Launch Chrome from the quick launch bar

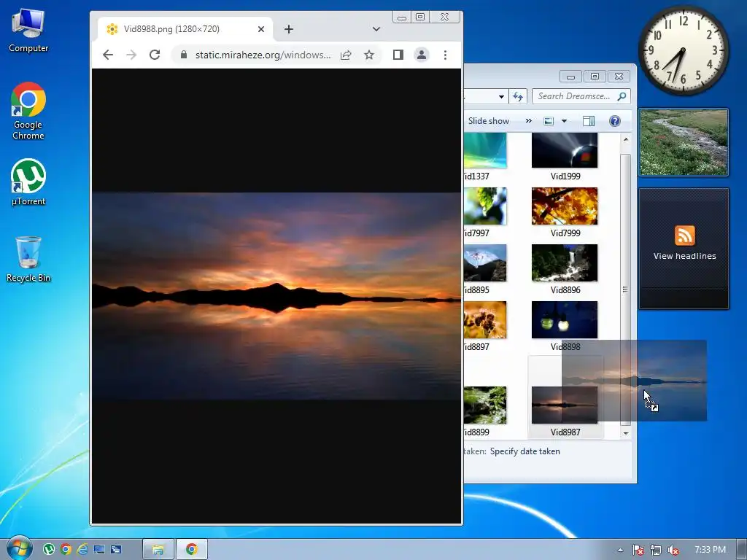pyautogui.click(x=66, y=550)
